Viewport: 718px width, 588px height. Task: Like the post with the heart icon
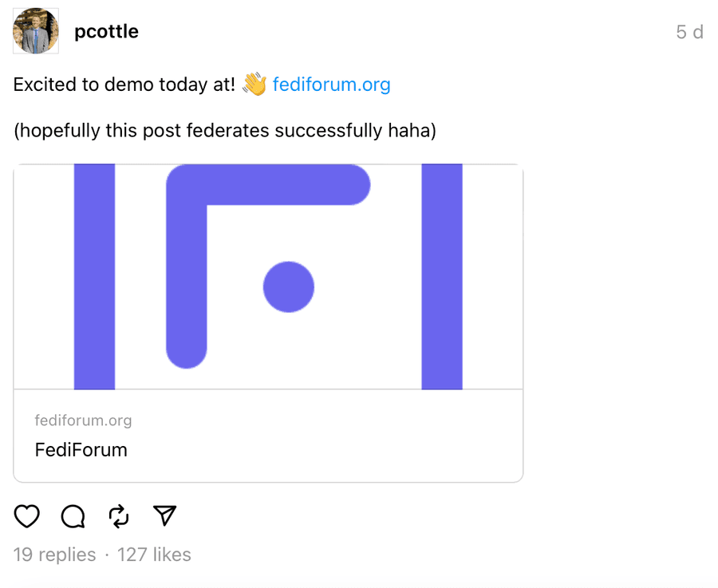pos(27,516)
